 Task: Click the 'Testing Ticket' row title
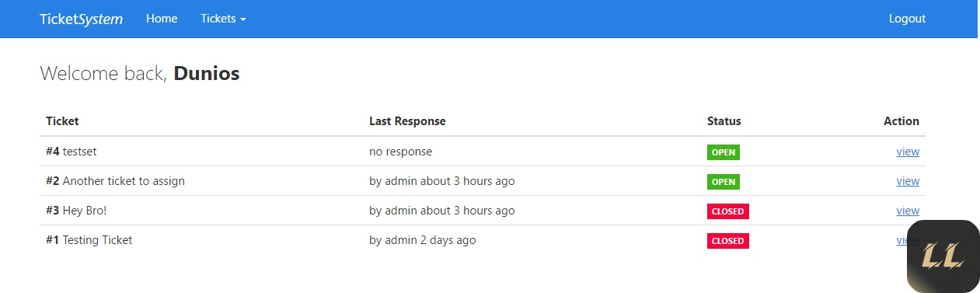[97, 240]
